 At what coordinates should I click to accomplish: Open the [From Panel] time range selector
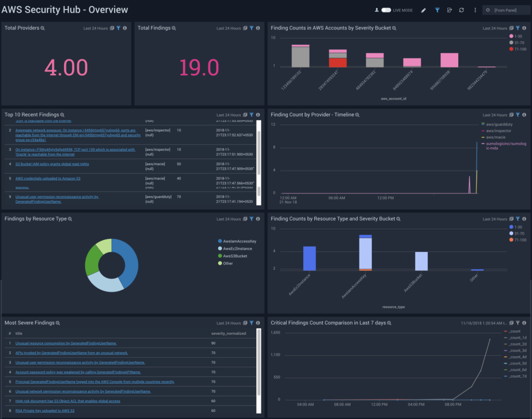(506, 10)
